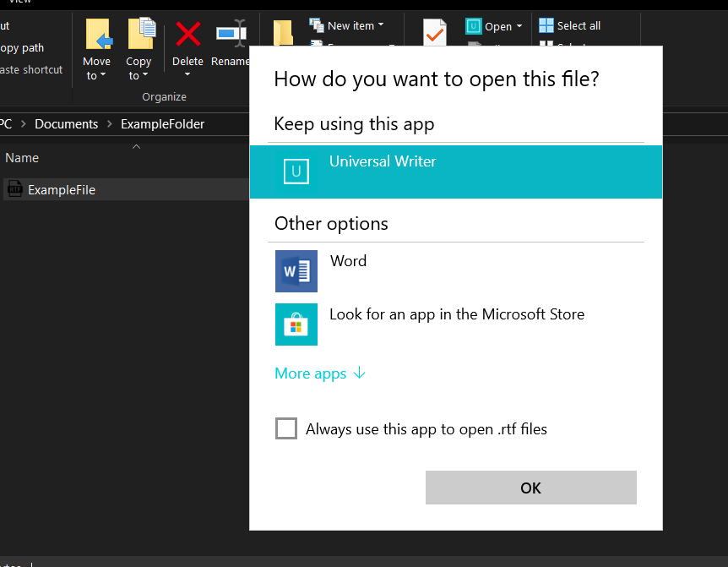
Task: Open the dropdown arrow beside Open
Action: [x=519, y=26]
